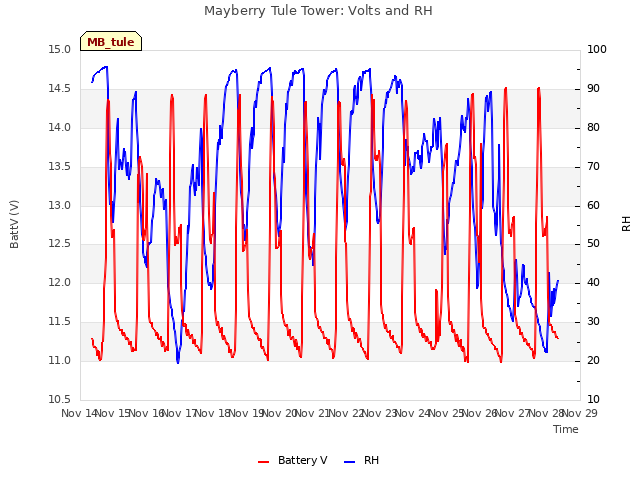
Task: Toggle the RH legend entry
Action: [362, 460]
